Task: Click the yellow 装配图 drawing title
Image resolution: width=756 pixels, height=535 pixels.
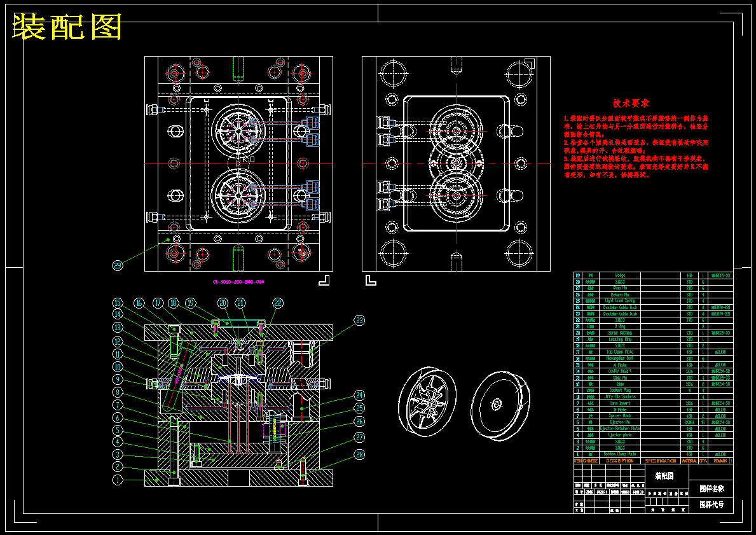Action: tap(66, 27)
